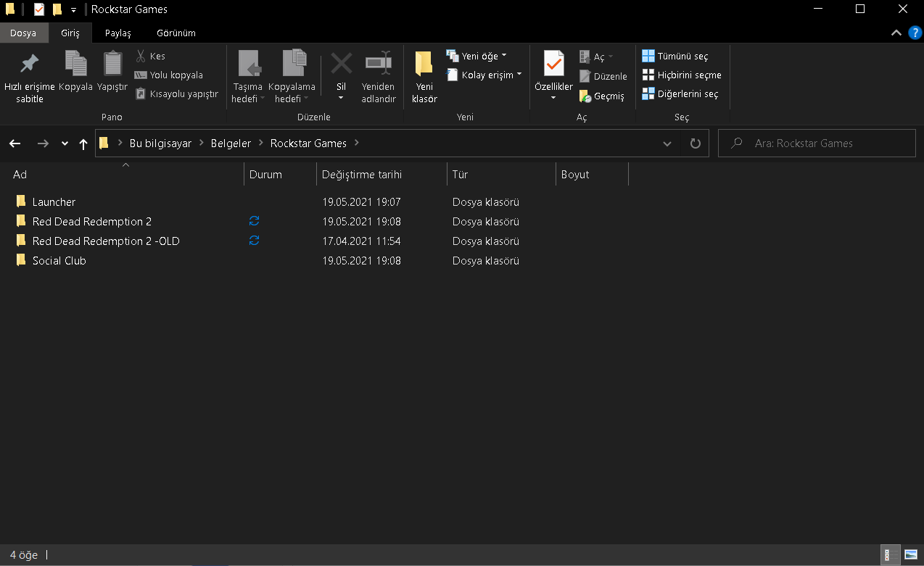
Task: Sort by the Durum column header
Action: pyautogui.click(x=280, y=174)
